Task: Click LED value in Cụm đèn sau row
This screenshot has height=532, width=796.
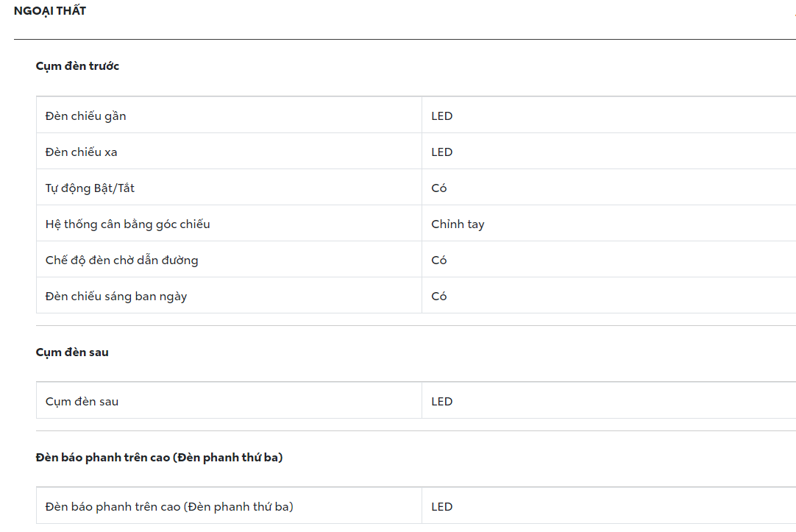Action: [442, 402]
